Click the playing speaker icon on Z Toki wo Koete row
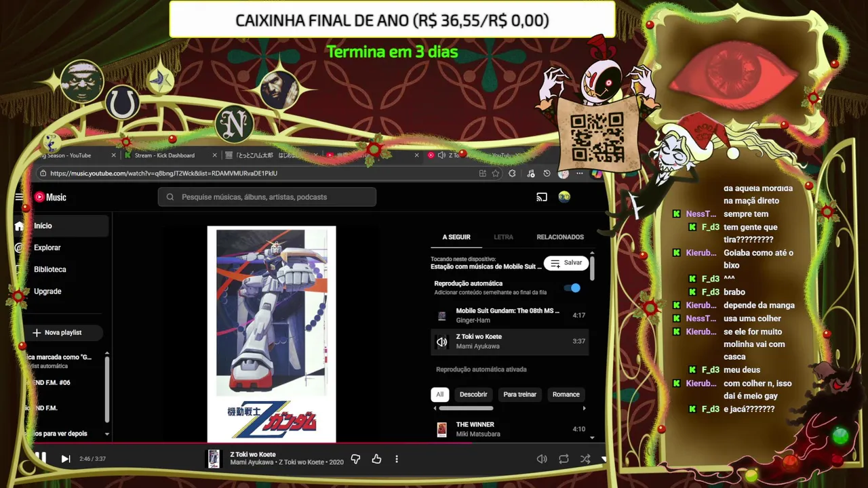Screen dimensions: 868x488 (441, 342)
